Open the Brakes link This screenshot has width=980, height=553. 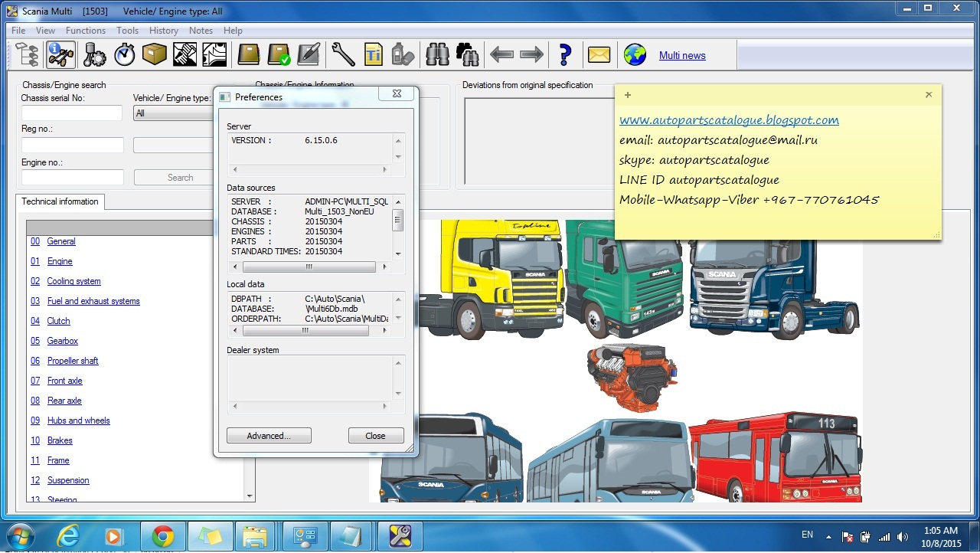[60, 440]
